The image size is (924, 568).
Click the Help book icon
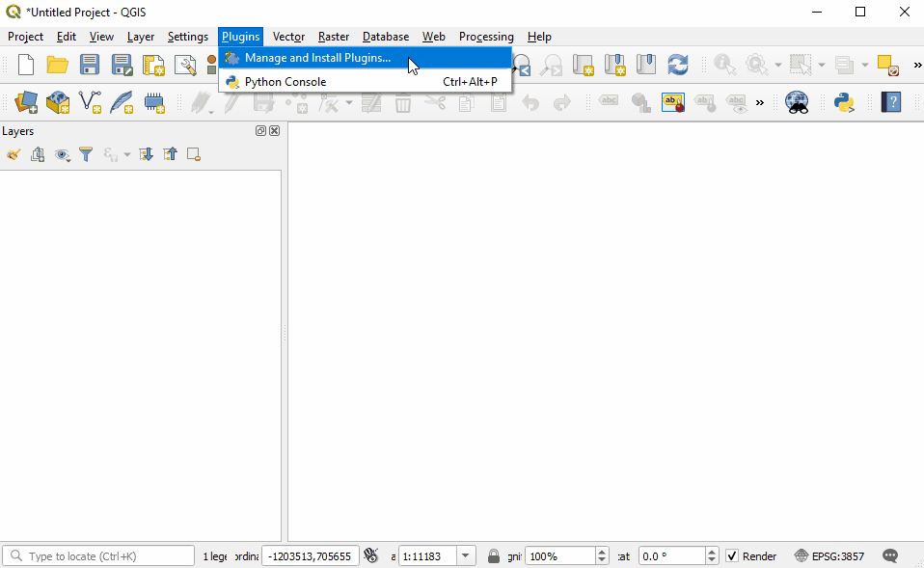pyautogui.click(x=891, y=102)
